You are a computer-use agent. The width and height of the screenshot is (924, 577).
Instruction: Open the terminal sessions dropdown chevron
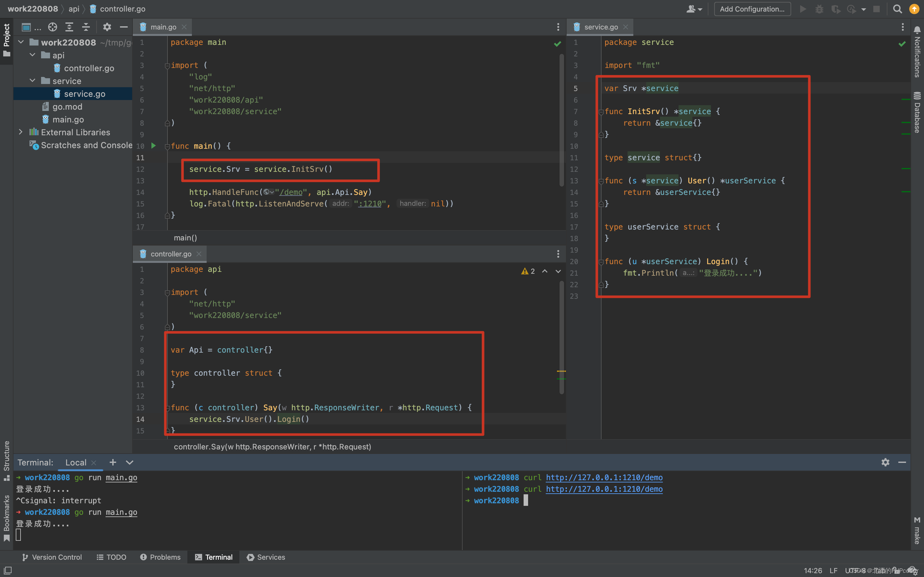pyautogui.click(x=129, y=462)
